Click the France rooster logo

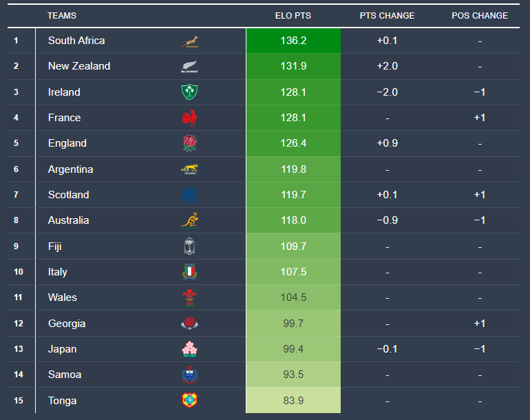pos(189,118)
